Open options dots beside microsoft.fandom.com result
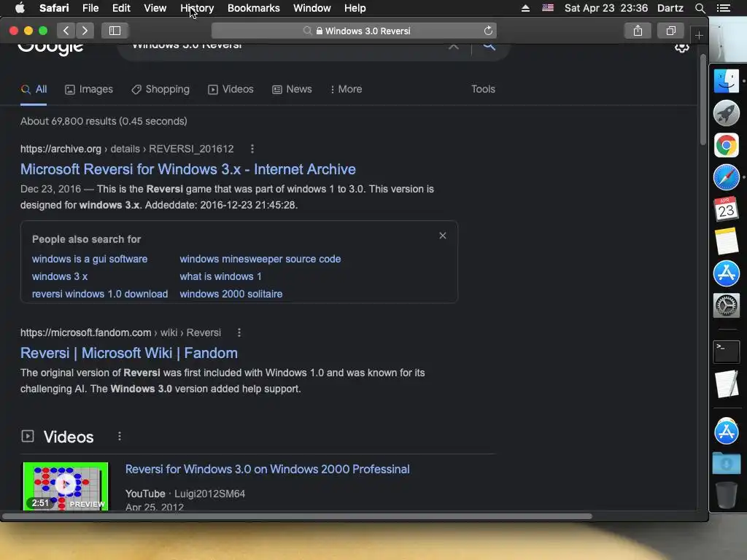Screen dimensions: 747x560 (x=239, y=332)
